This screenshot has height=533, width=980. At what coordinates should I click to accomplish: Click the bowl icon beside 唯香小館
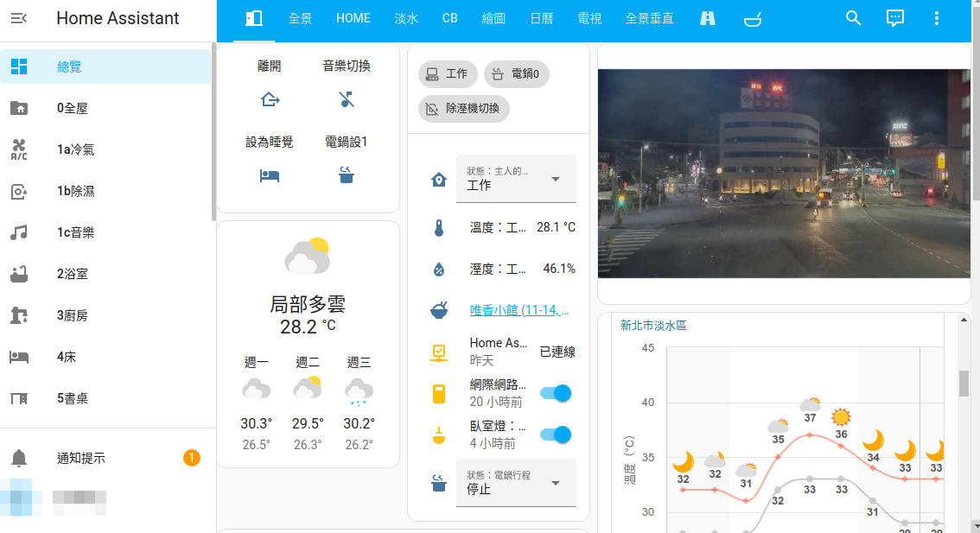(x=439, y=310)
